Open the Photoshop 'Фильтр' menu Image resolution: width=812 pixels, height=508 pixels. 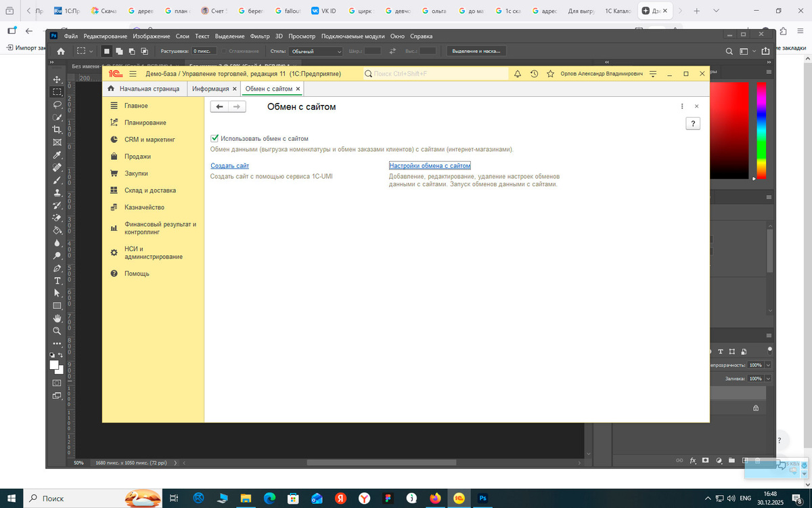point(260,36)
